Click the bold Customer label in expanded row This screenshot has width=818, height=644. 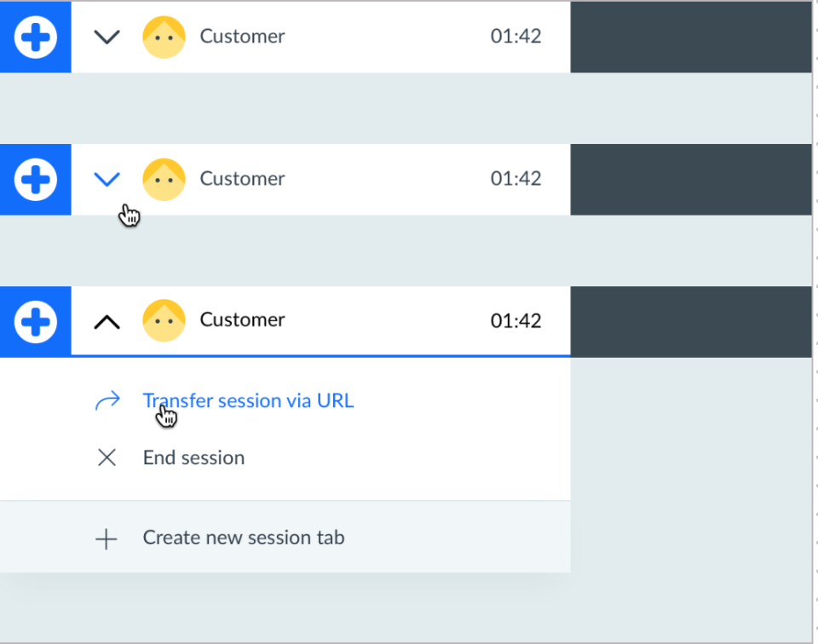(x=242, y=320)
